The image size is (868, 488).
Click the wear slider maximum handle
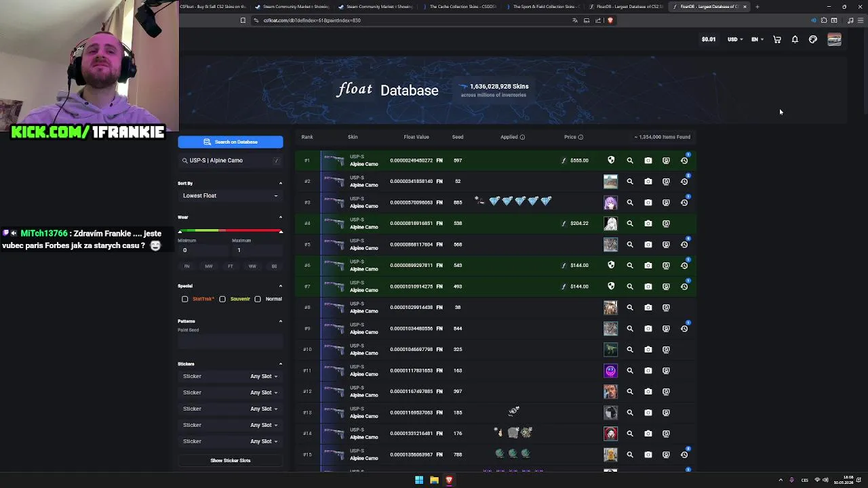(x=281, y=232)
